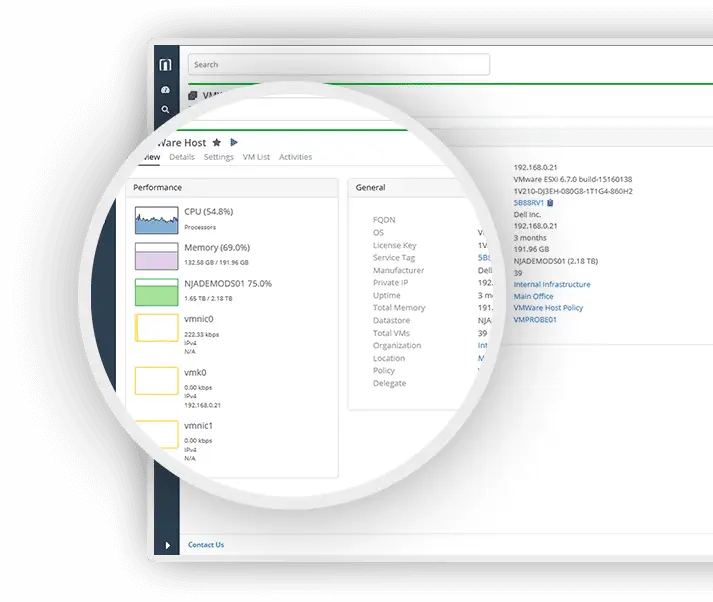713x602 pixels.
Task: Open the Main Office location link
Action: point(533,296)
